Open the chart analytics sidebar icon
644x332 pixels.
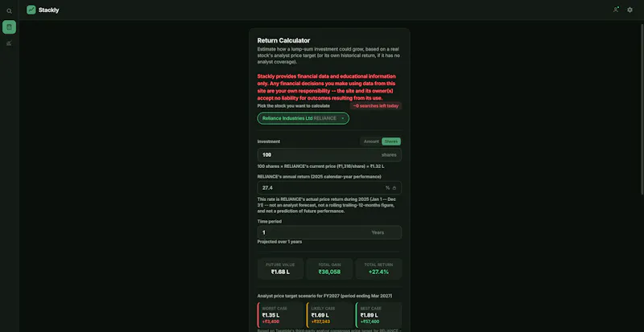9,43
